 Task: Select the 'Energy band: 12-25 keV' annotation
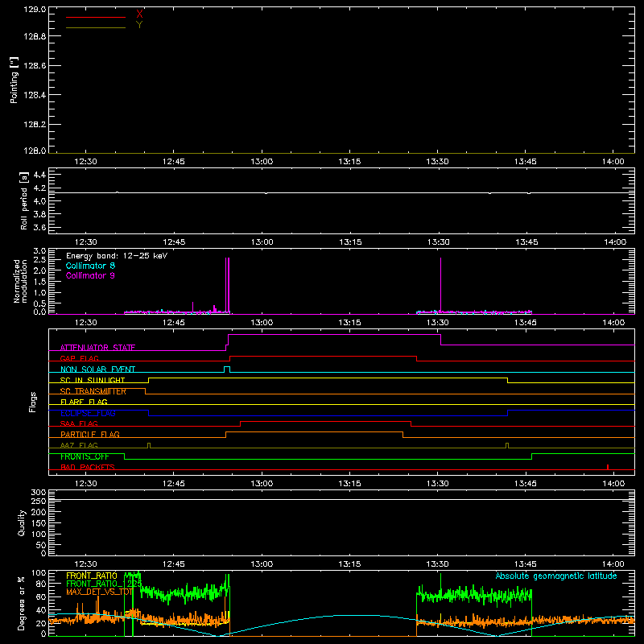pyautogui.click(x=117, y=256)
